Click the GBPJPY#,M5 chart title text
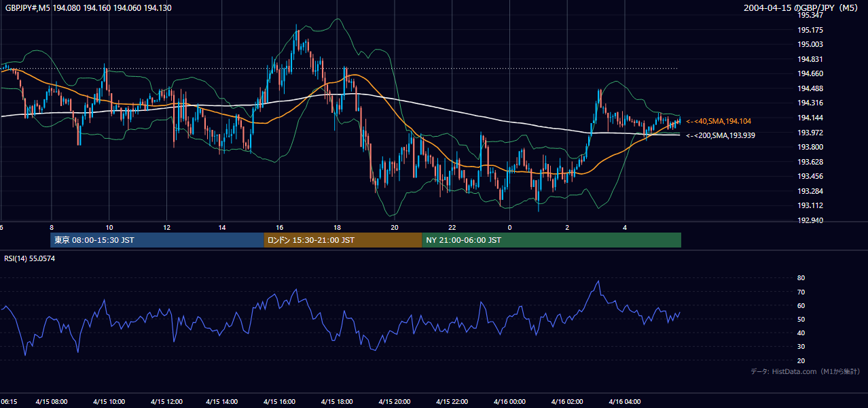Viewport: 868px width, 408px height. coord(88,8)
